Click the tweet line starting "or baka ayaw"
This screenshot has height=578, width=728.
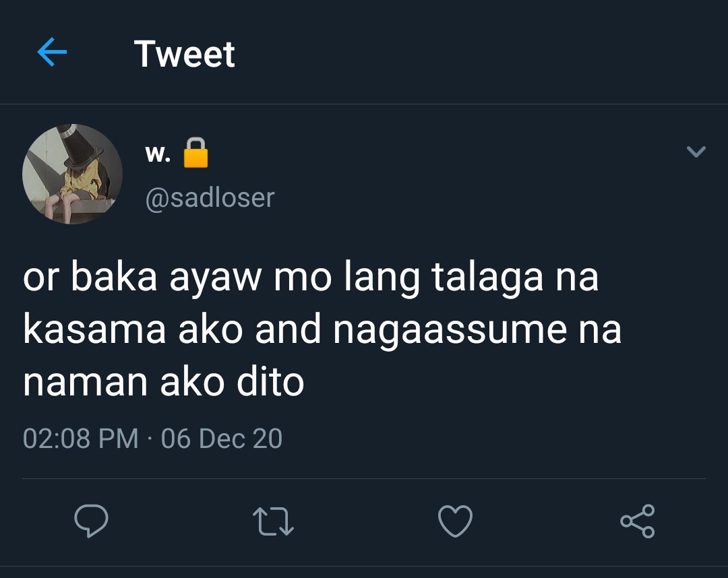[x=311, y=278]
